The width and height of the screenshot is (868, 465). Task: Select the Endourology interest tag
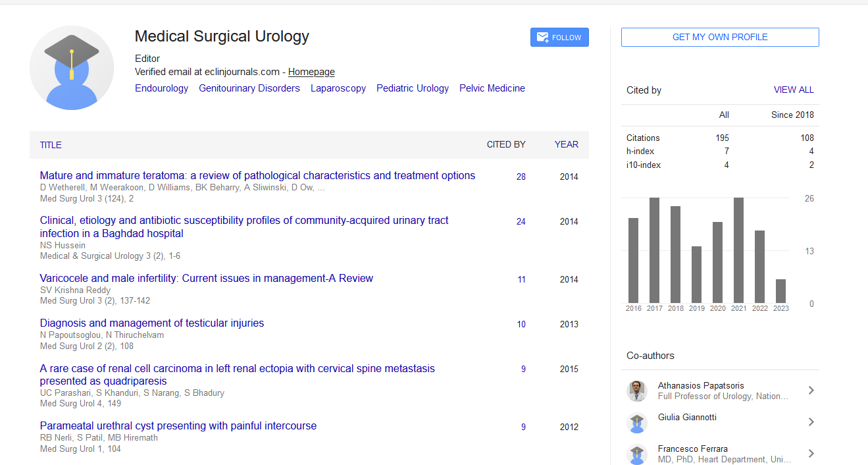pyautogui.click(x=161, y=88)
